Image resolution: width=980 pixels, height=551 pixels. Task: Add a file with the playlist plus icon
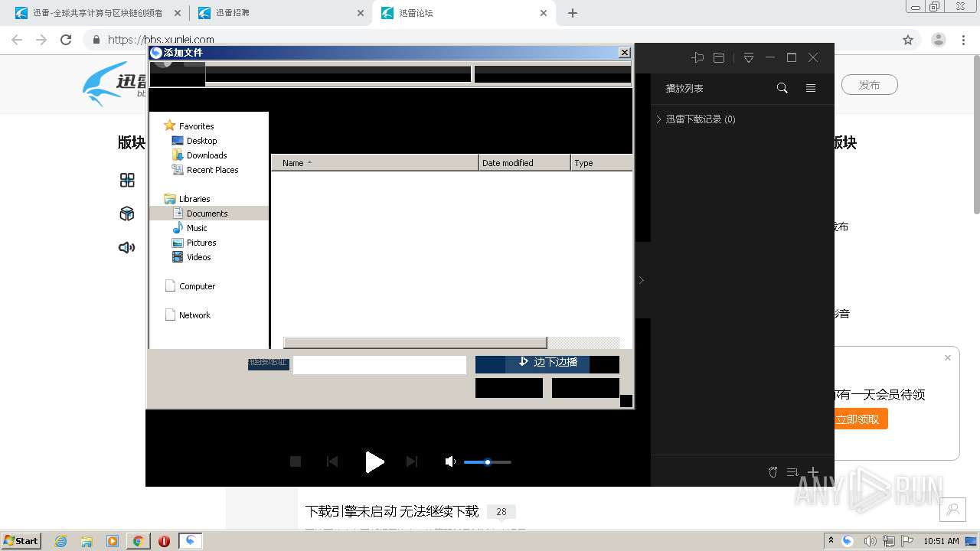tap(813, 472)
